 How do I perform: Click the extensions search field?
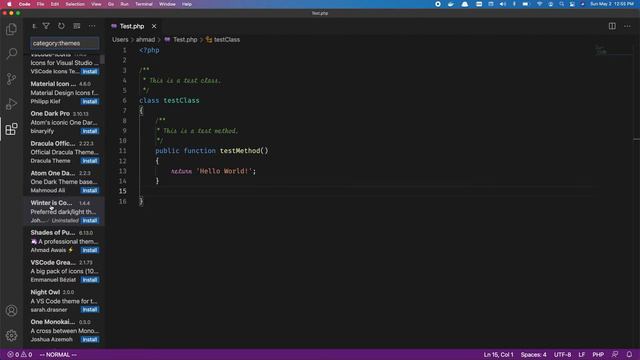(64, 43)
